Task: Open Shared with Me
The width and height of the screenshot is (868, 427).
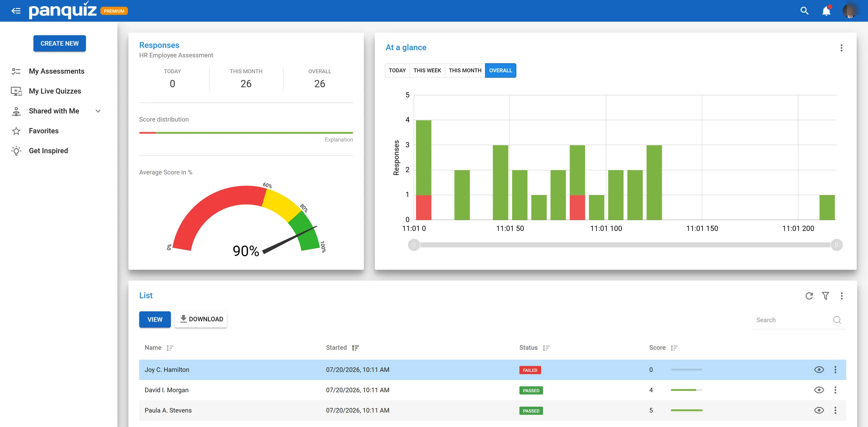Action: click(x=54, y=111)
